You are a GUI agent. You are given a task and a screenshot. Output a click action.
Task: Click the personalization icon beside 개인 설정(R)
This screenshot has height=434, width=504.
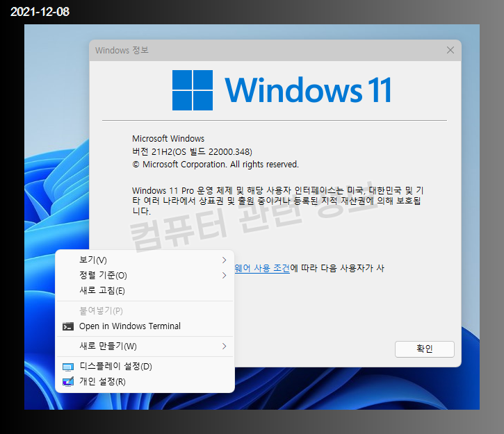pyautogui.click(x=68, y=382)
